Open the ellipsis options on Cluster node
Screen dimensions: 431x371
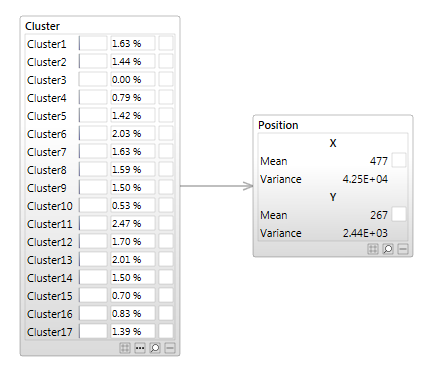[140, 348]
